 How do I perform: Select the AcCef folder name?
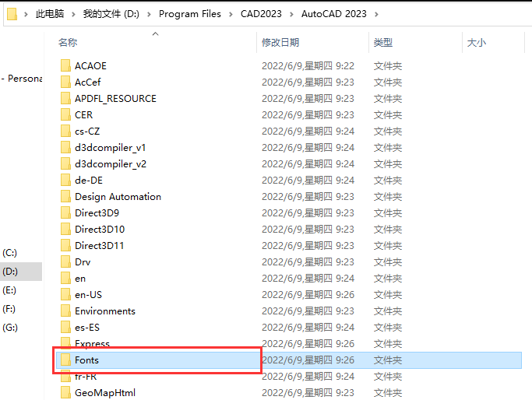coord(88,82)
